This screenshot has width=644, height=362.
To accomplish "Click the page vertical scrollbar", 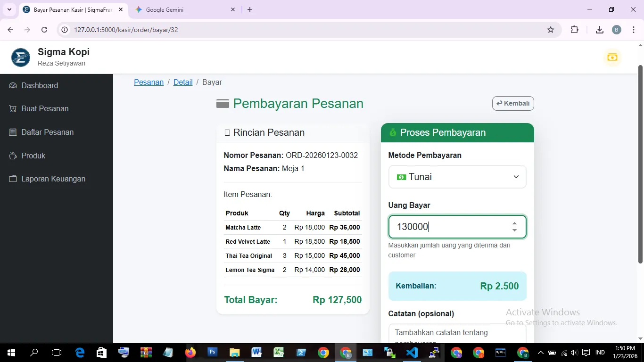I will point(640,165).
